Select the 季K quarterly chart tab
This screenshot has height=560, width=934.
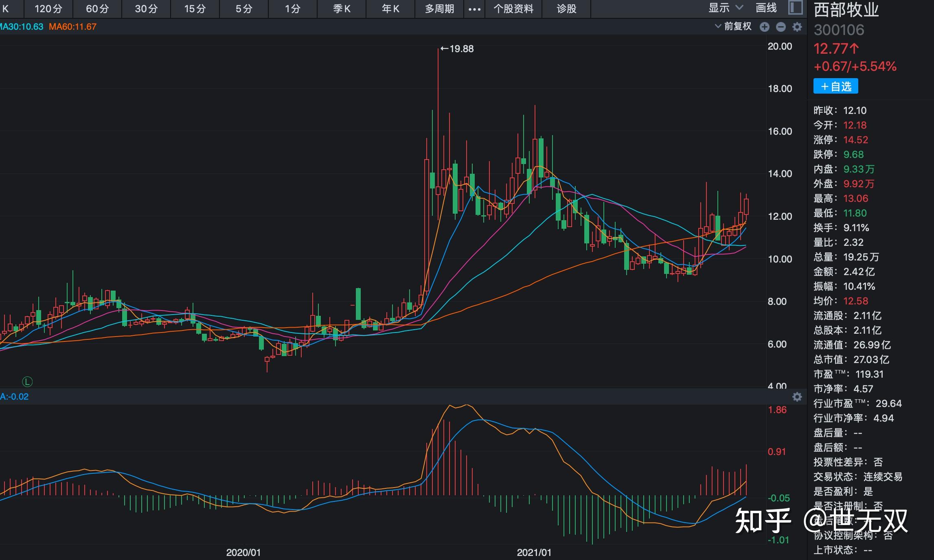(x=341, y=9)
